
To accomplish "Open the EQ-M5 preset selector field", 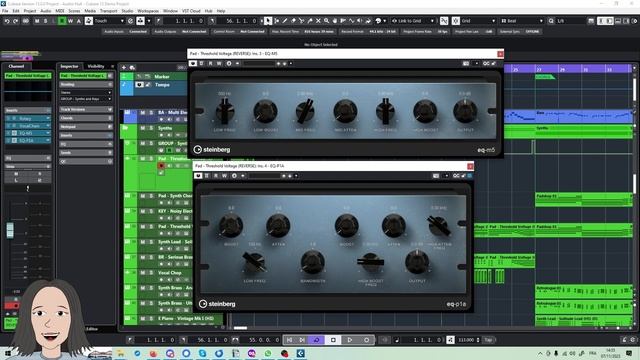I will coord(259,64).
